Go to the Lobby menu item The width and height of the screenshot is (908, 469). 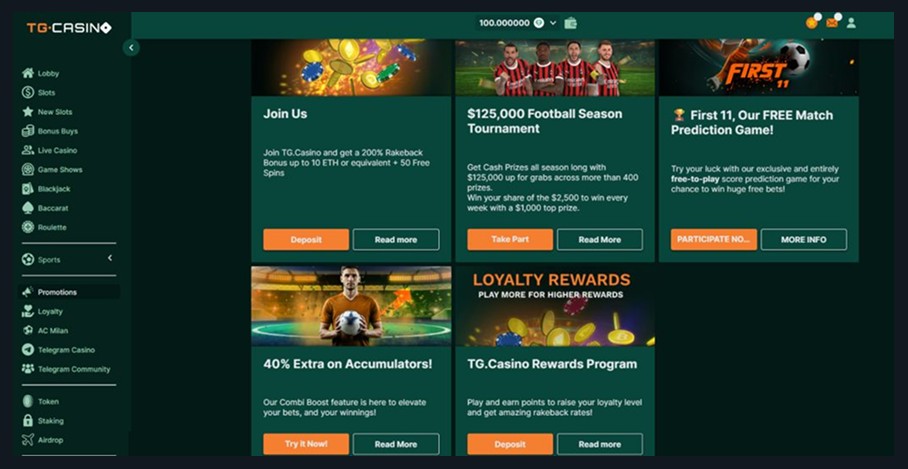coord(41,74)
